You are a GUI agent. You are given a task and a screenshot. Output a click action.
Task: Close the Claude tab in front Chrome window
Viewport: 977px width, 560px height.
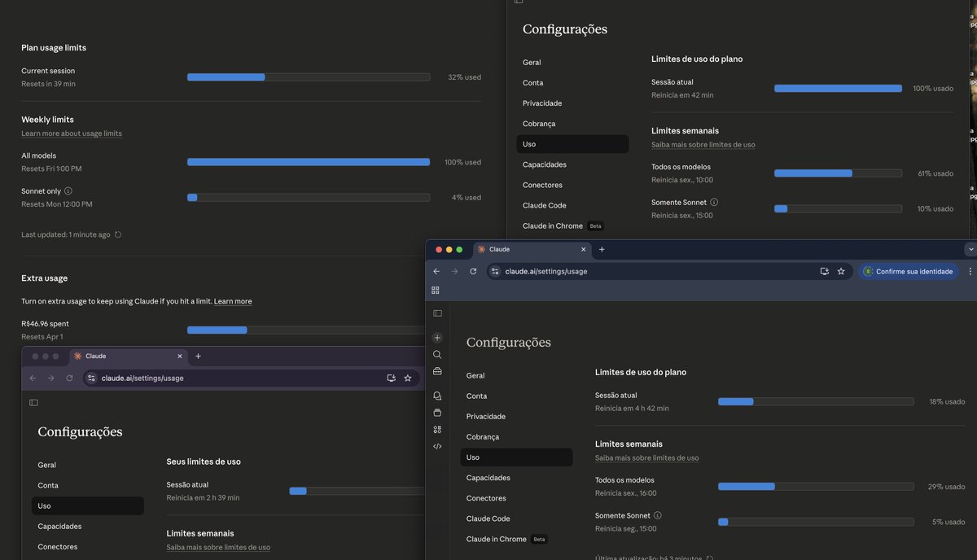(582, 249)
